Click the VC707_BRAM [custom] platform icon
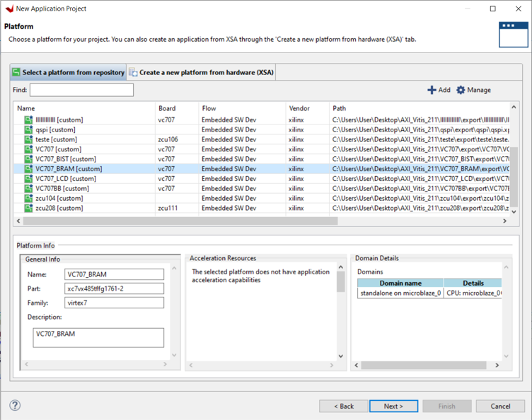This screenshot has width=532, height=420. [28, 169]
